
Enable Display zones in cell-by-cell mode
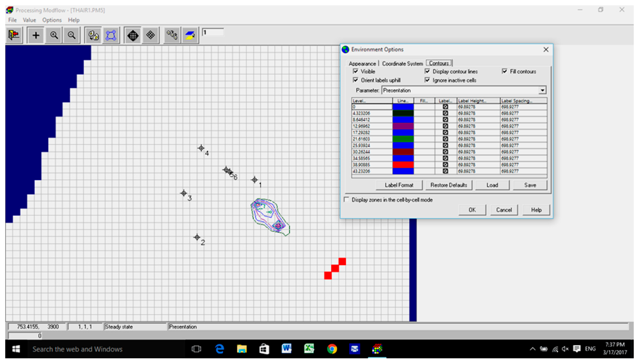coord(346,199)
